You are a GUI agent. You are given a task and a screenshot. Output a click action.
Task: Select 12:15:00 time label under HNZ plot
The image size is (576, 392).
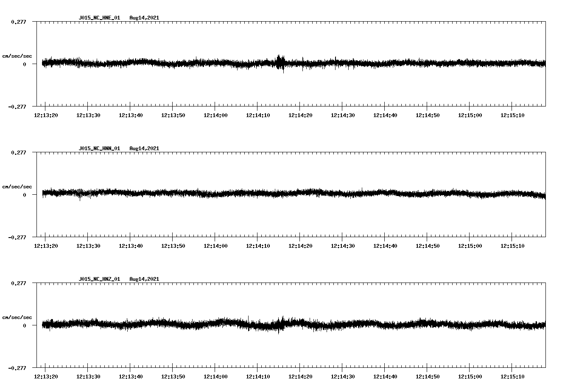point(470,376)
